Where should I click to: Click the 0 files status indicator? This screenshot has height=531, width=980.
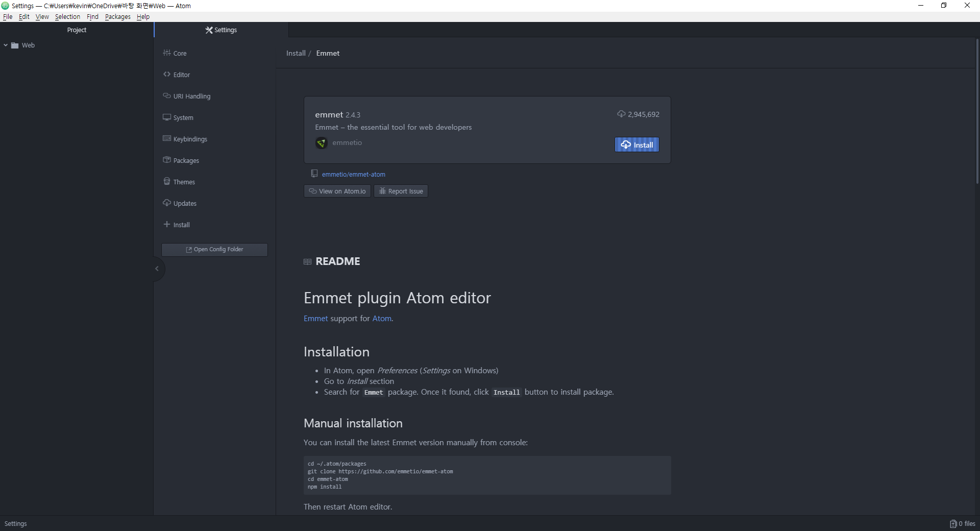[x=963, y=524]
